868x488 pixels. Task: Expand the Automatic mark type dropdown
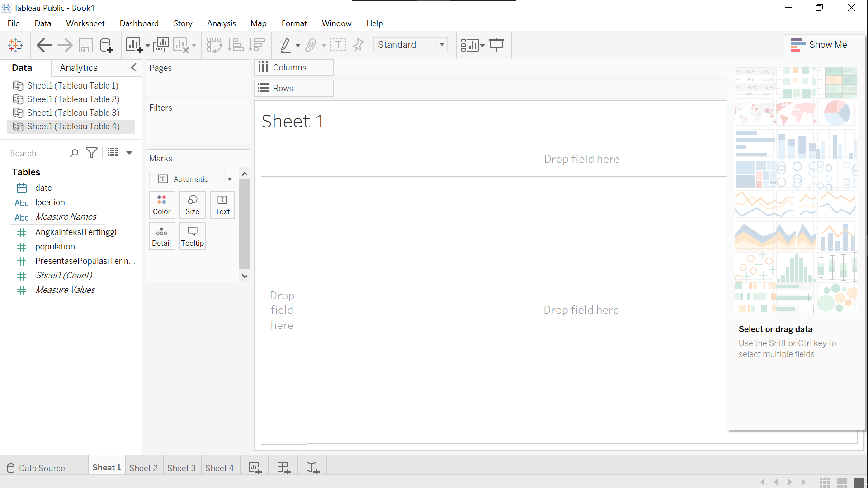(x=229, y=179)
